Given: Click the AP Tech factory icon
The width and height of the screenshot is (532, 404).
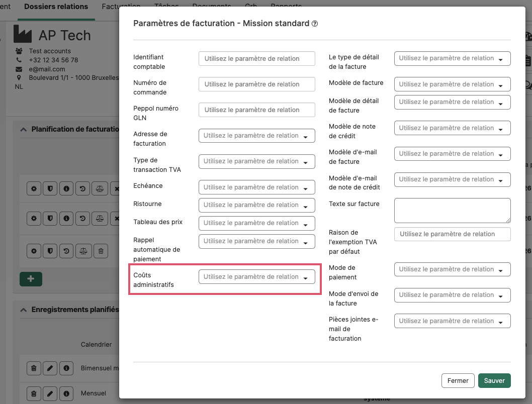Looking at the screenshot, I should click(x=23, y=34).
